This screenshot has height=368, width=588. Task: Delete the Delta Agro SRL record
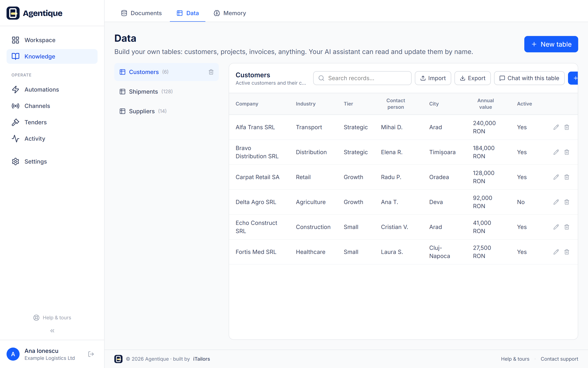[567, 202]
